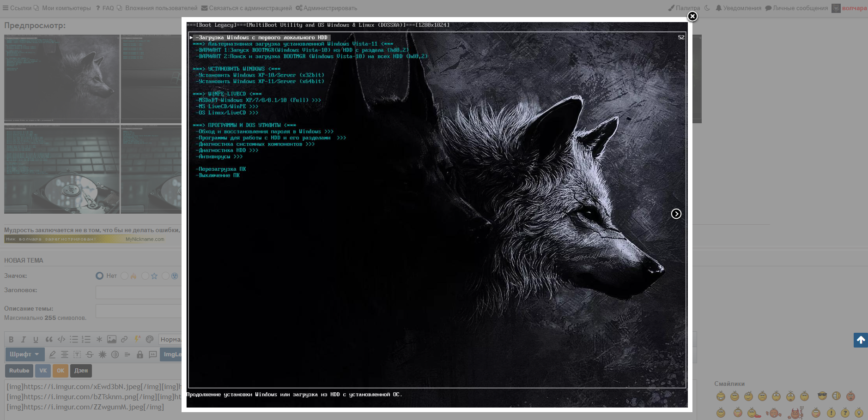Open Уведомления notifications menu
The height and width of the screenshot is (420, 868).
pyautogui.click(x=738, y=8)
